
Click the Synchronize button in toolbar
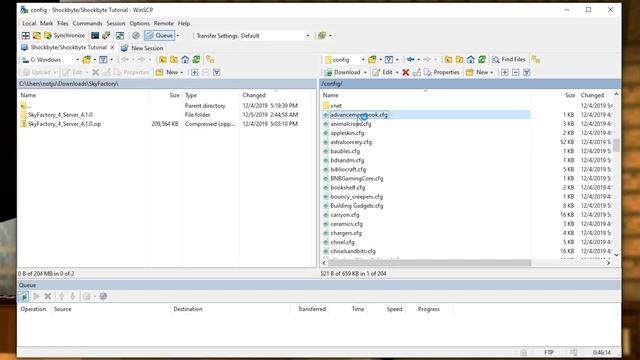(64, 36)
